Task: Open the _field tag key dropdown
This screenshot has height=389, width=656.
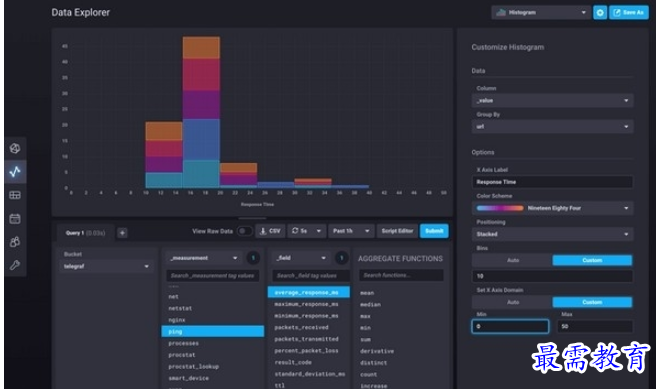Action: pyautogui.click(x=300, y=258)
